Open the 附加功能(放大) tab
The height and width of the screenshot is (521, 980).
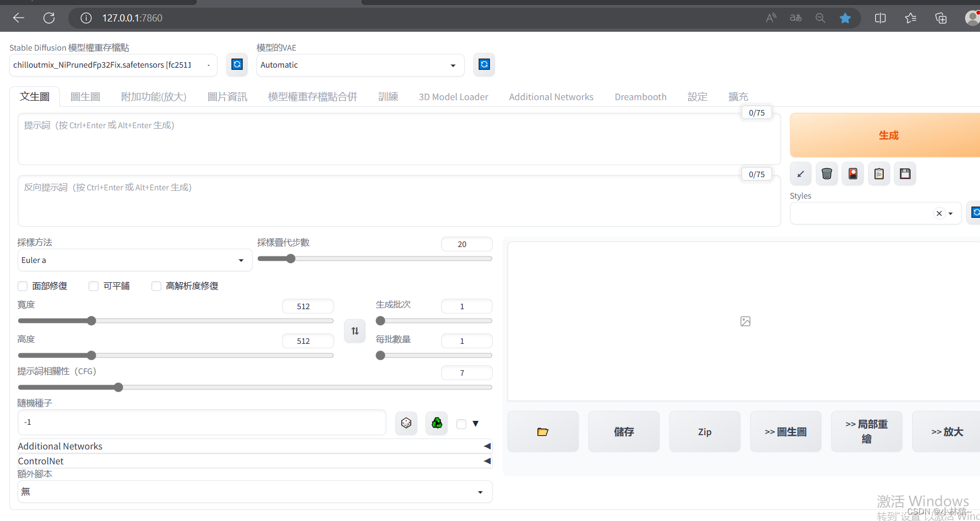pos(154,97)
